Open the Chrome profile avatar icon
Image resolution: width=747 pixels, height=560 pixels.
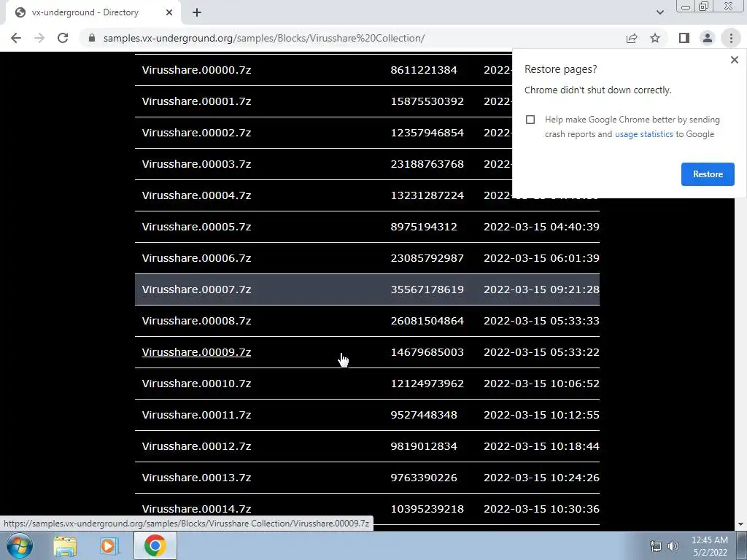tap(708, 38)
